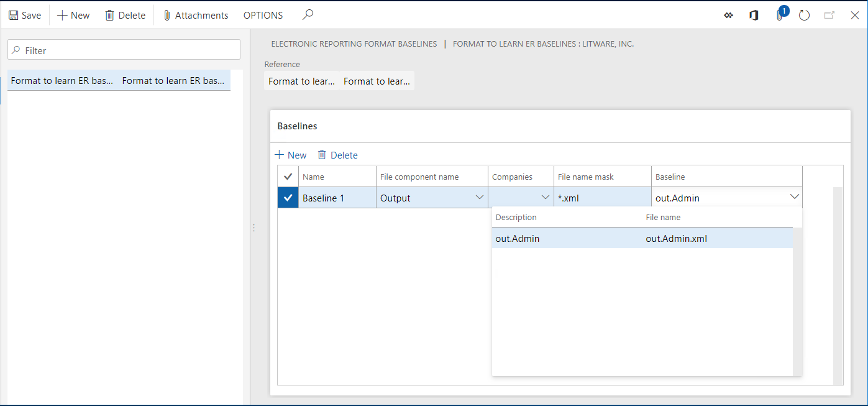Click the New plus icon in the top toolbar
This screenshot has width=868, height=406.
point(73,15)
